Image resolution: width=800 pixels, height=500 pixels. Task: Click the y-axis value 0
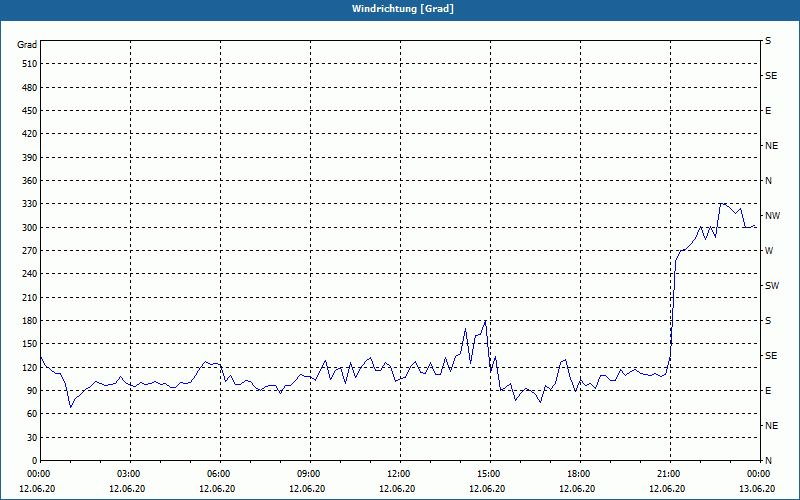coord(35,461)
